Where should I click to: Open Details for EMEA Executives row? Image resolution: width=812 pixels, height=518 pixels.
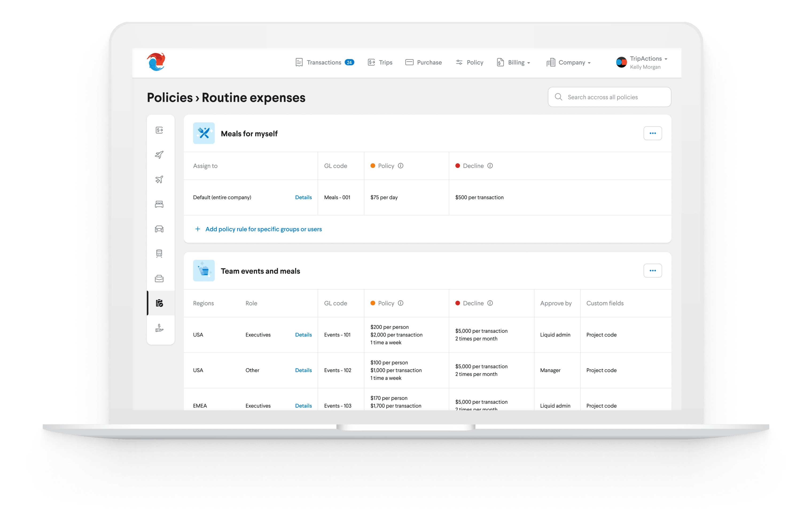(x=303, y=406)
